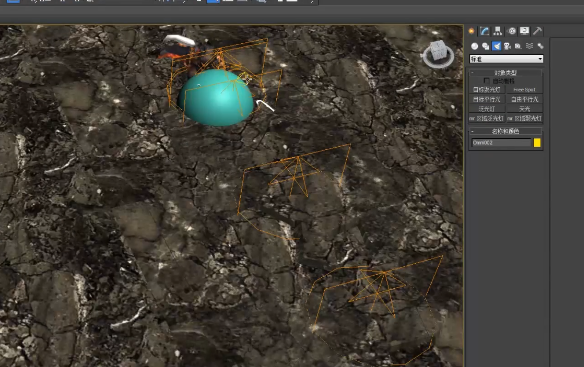584x367 pixels.
Task: Select the Space Warps create category
Action: coord(529,46)
